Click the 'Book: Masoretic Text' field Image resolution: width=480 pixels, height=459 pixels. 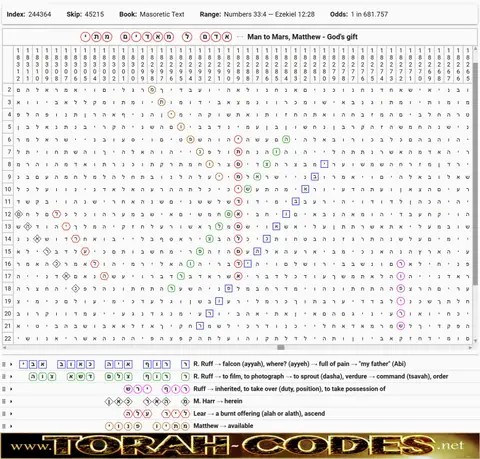[x=152, y=14]
